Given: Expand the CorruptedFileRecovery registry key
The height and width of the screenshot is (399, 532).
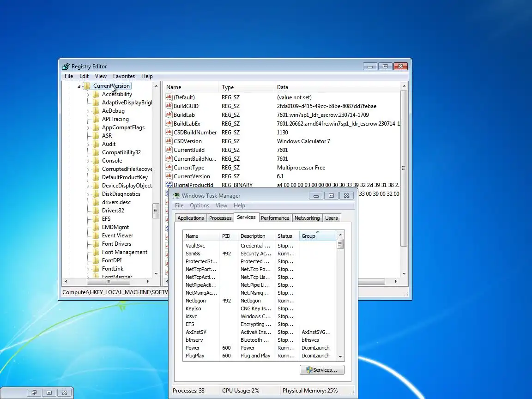Looking at the screenshot, I should click(88, 169).
